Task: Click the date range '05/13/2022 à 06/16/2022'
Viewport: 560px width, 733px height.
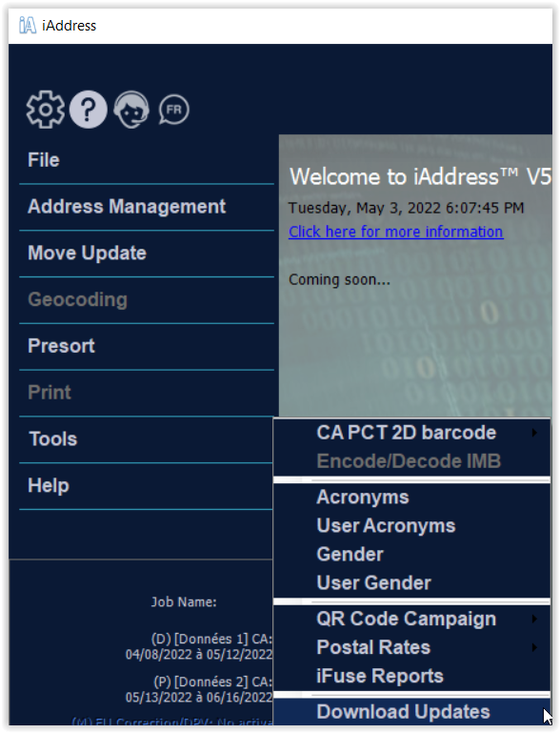Action: coord(199,698)
